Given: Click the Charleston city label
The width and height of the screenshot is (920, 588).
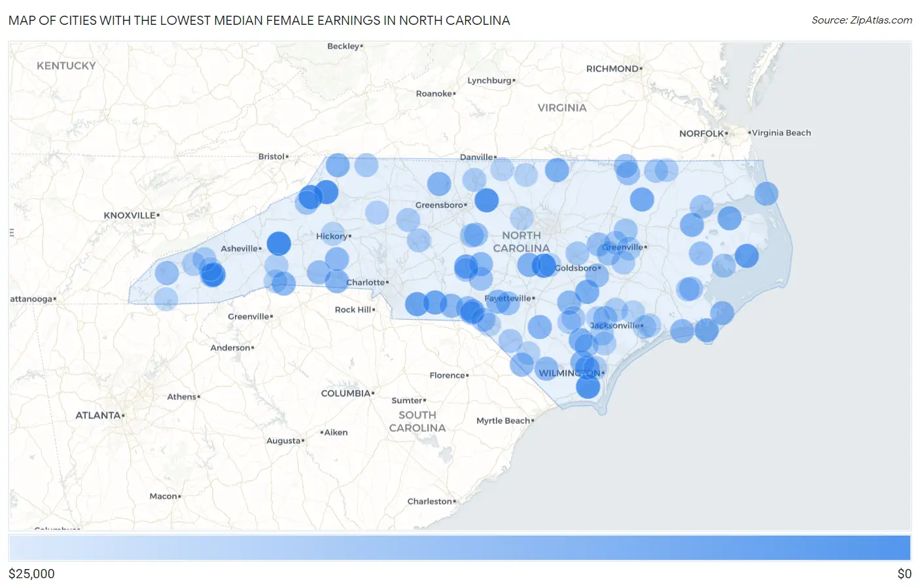Looking at the screenshot, I should pyautogui.click(x=430, y=502).
